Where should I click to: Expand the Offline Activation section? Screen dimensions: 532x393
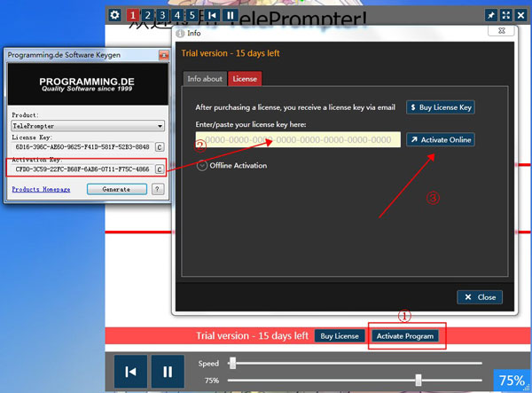click(x=203, y=165)
